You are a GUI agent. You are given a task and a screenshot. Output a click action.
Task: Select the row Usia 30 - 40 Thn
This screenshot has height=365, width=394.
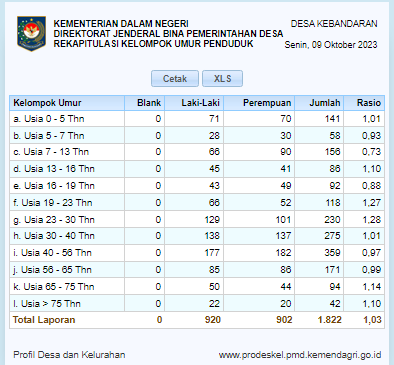pyautogui.click(x=197, y=236)
